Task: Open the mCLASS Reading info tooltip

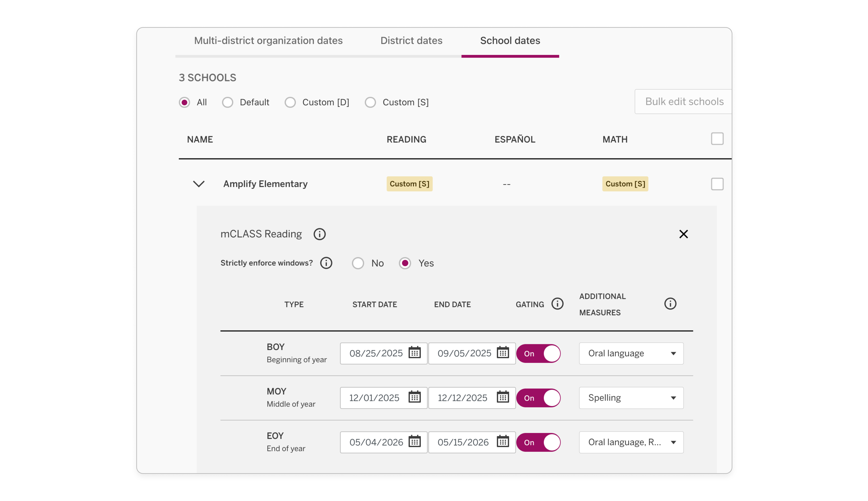Action: tap(319, 234)
